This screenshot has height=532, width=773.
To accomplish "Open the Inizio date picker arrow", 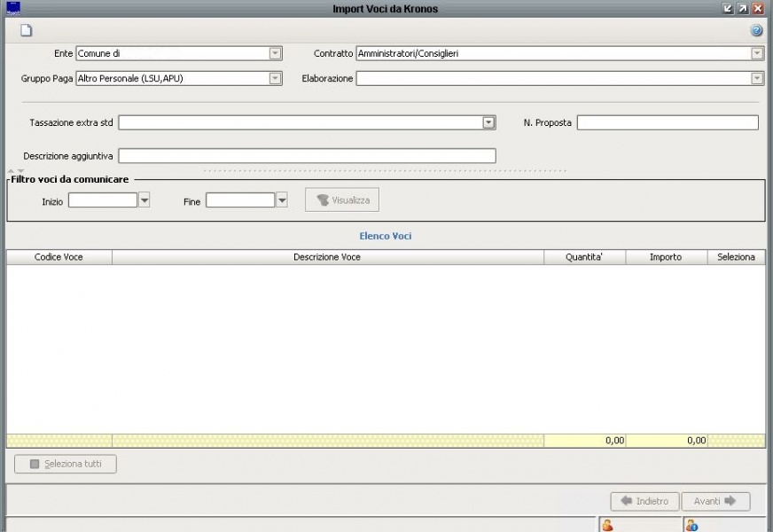I will [144, 200].
